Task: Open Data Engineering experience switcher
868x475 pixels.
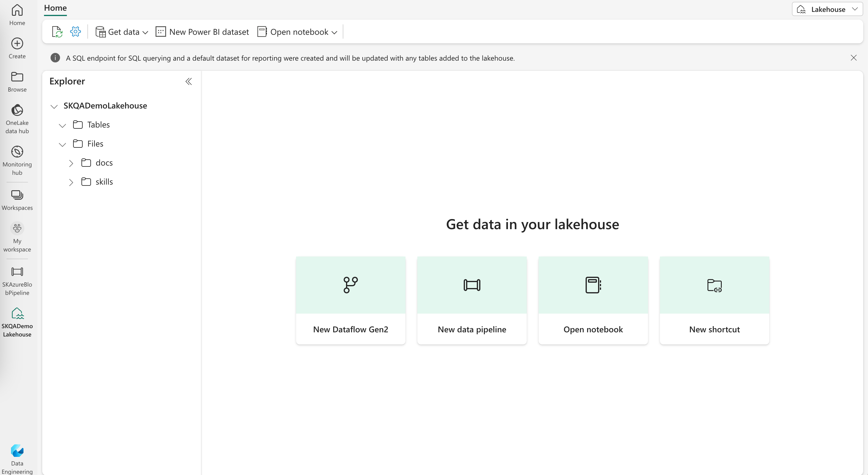Action: (x=17, y=459)
